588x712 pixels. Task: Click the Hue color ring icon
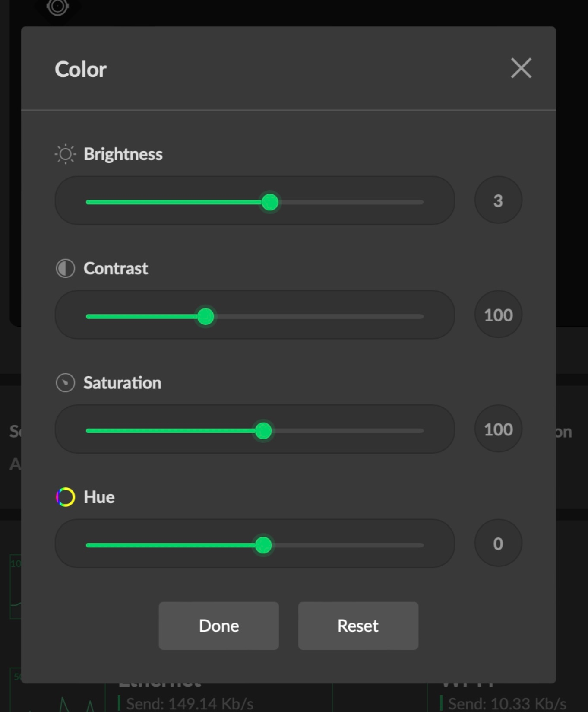tap(65, 497)
